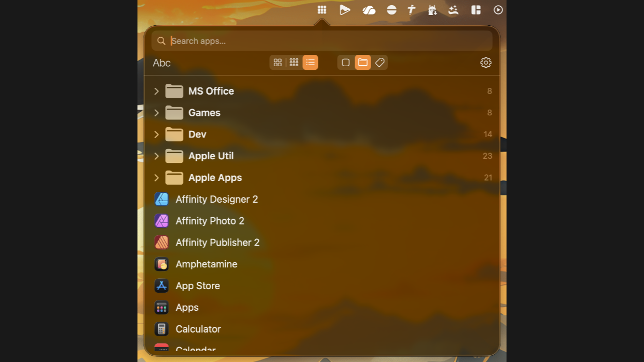Screen dimensions: 644x362
Task: Open the Apps application
Action: pos(187,307)
